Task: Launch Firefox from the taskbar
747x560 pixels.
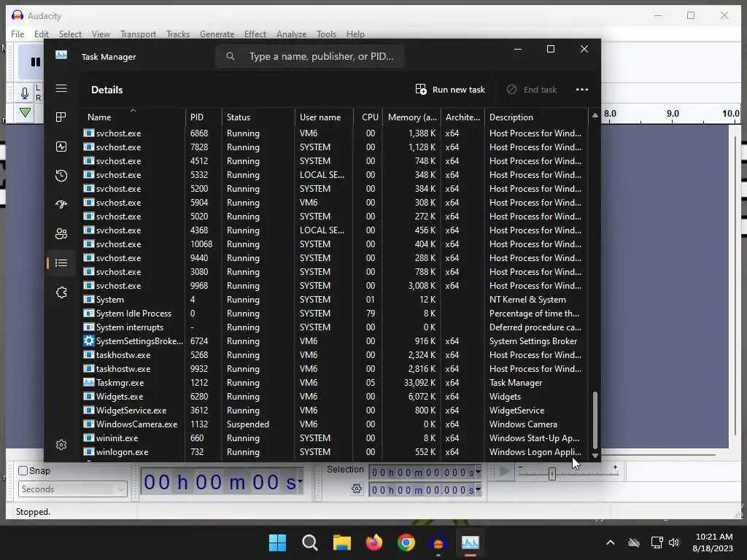Action: point(374,542)
